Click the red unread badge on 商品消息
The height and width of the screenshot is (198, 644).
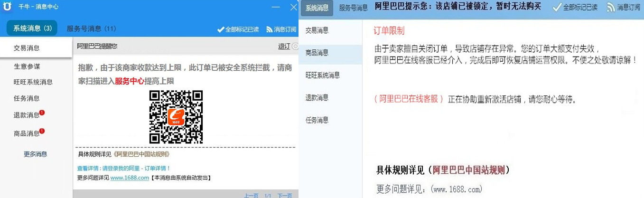42,131
